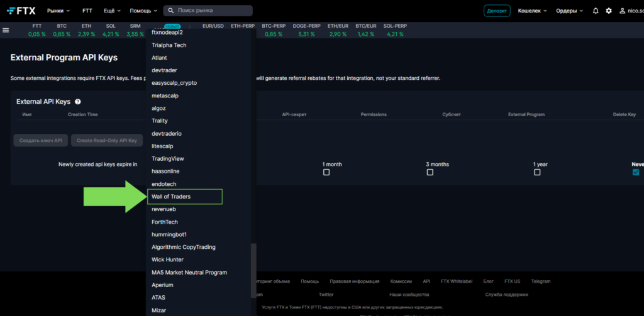
Task: Click the user account profile icon
Action: coord(623,11)
